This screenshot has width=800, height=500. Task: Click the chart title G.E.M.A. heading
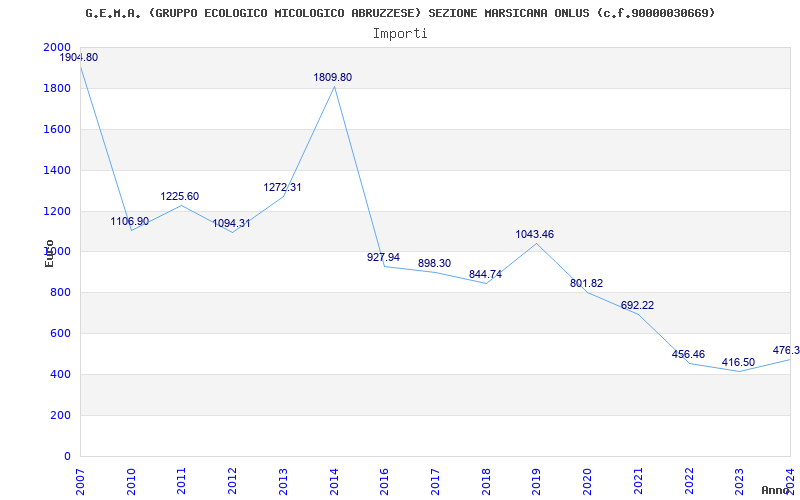pos(401,13)
